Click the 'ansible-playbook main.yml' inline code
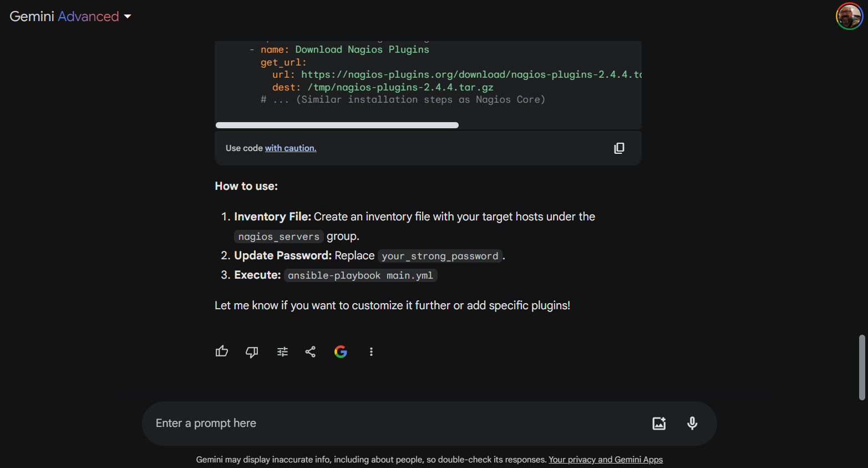 coord(361,275)
